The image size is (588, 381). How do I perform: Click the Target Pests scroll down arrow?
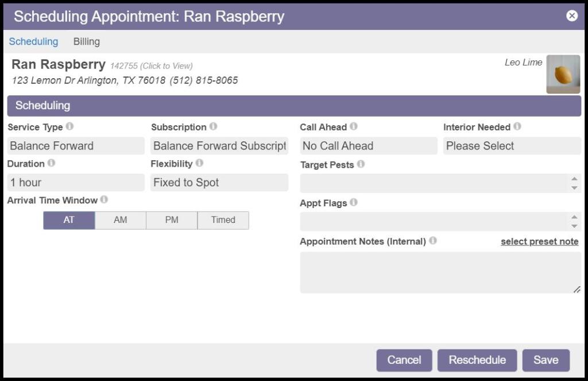(574, 188)
